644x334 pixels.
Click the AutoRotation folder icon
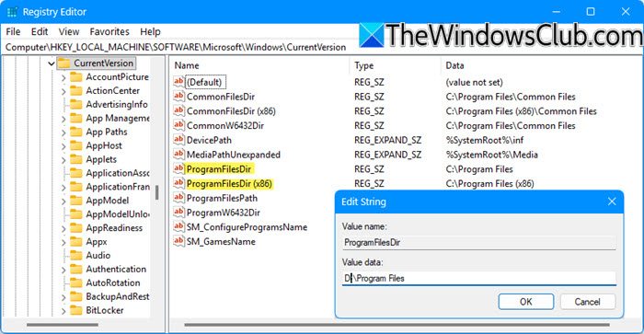tap(76, 282)
